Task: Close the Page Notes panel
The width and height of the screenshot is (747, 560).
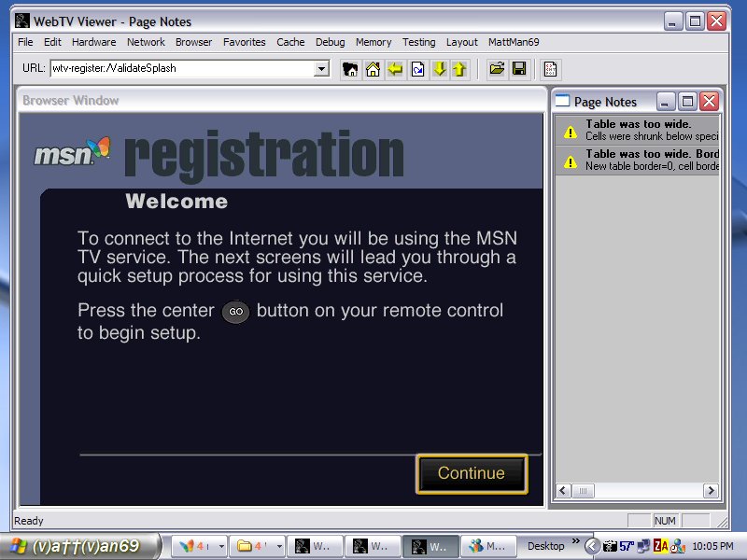Action: (710, 102)
